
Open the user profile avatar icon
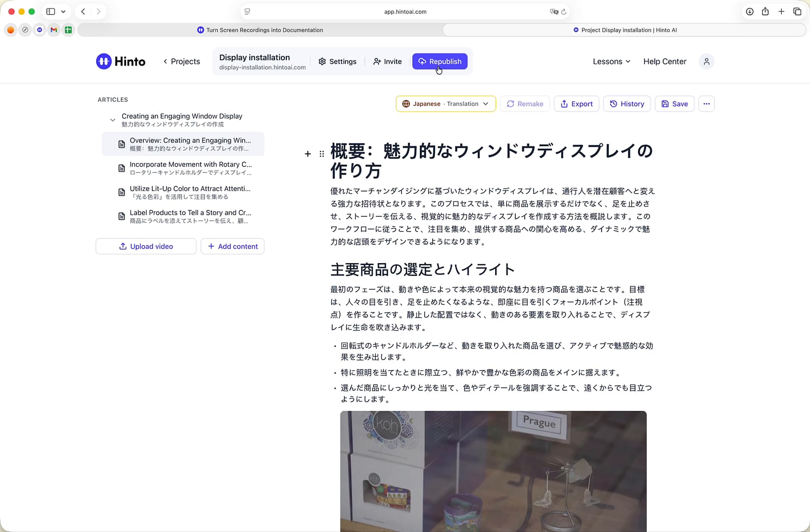tap(707, 62)
